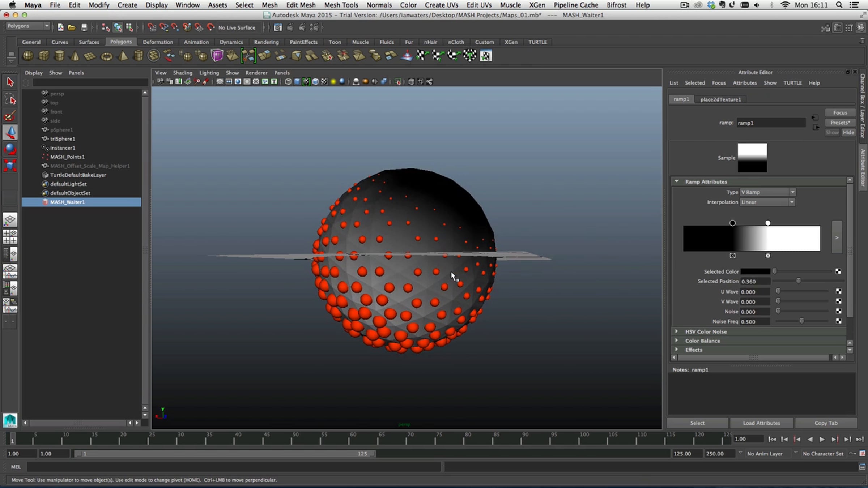The image size is (868, 488).
Task: Click the Load Attributes button
Action: click(761, 423)
